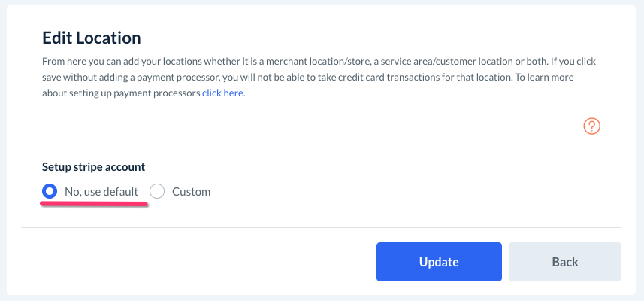
Task: Click the empty radio circle beside Custom
Action: 157,191
